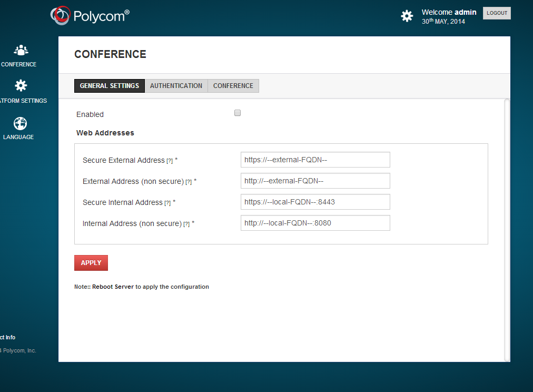Click the Internal Address (non secure) field

tap(315, 223)
